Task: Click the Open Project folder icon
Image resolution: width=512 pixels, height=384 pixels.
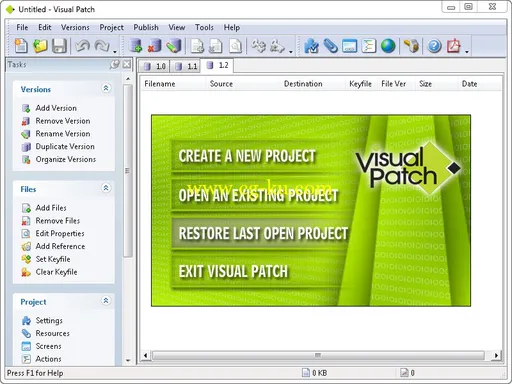Action: tap(40, 46)
